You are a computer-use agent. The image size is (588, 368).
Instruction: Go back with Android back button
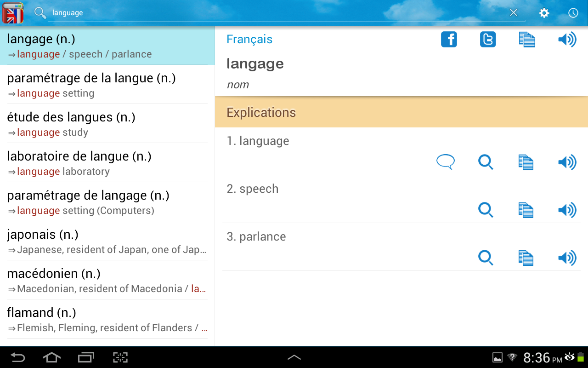(18, 357)
